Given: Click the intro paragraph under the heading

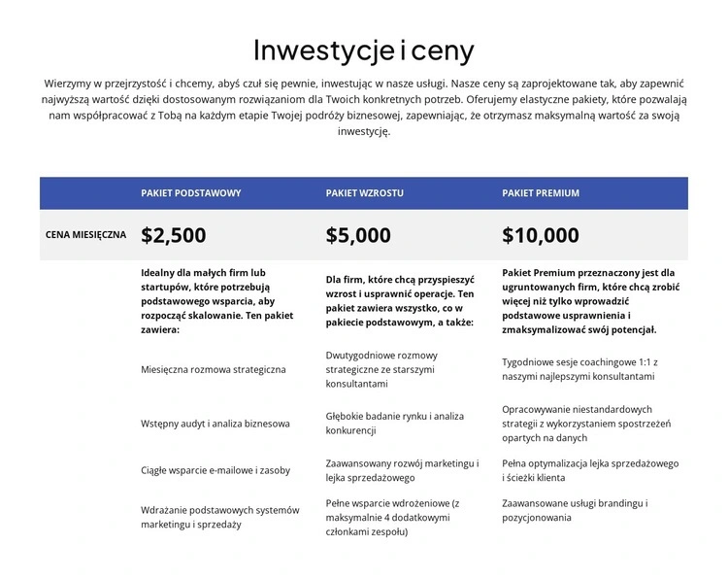Looking at the screenshot, I should pyautogui.click(x=363, y=107).
